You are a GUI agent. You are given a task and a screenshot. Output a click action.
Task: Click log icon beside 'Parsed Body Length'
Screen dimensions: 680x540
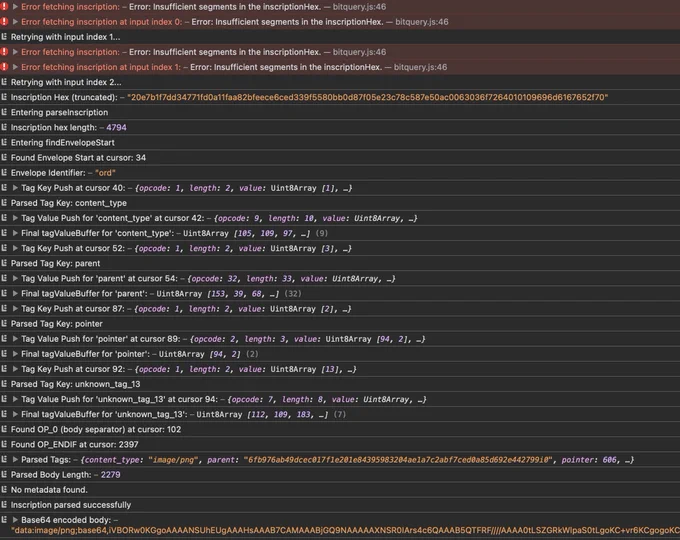(x=4, y=475)
